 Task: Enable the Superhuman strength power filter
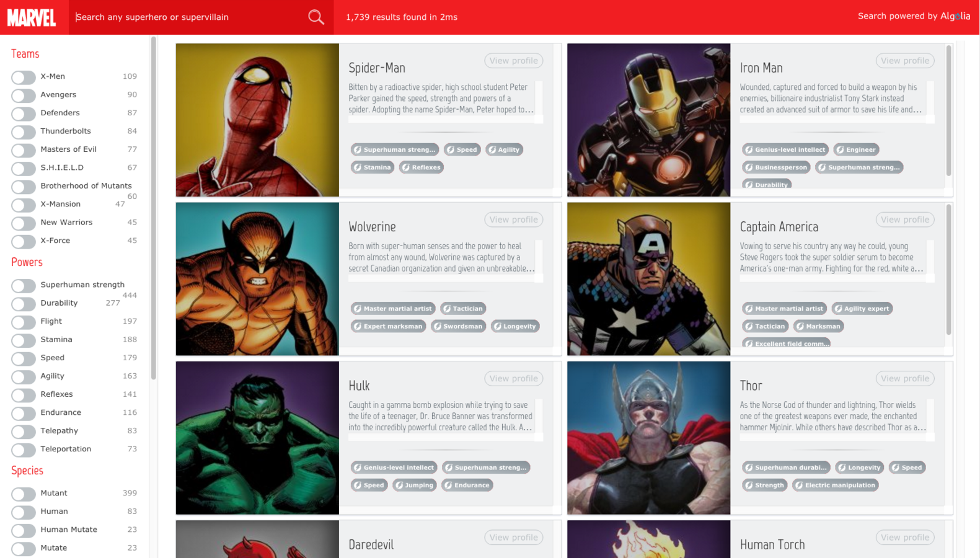point(24,286)
